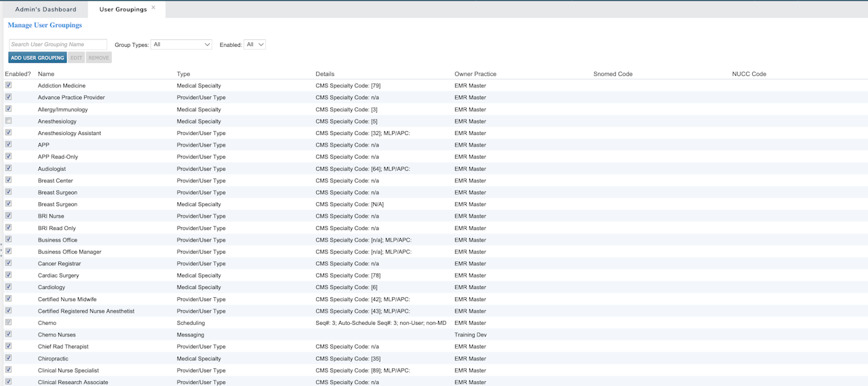Expand the Enabled filter dropdown

coord(254,45)
